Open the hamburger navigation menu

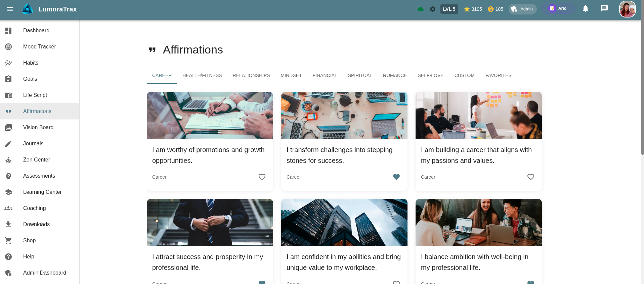pos(10,9)
